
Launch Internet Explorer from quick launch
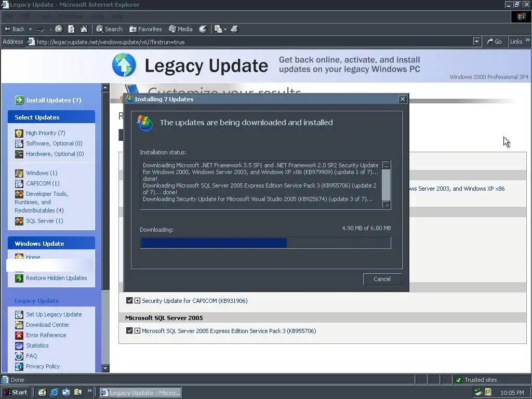[54, 393]
